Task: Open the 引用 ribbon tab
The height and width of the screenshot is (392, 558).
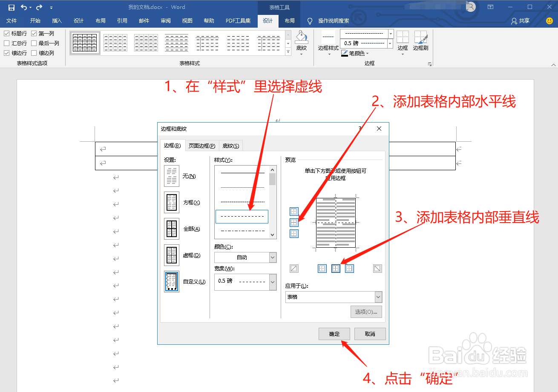Action: click(x=122, y=21)
